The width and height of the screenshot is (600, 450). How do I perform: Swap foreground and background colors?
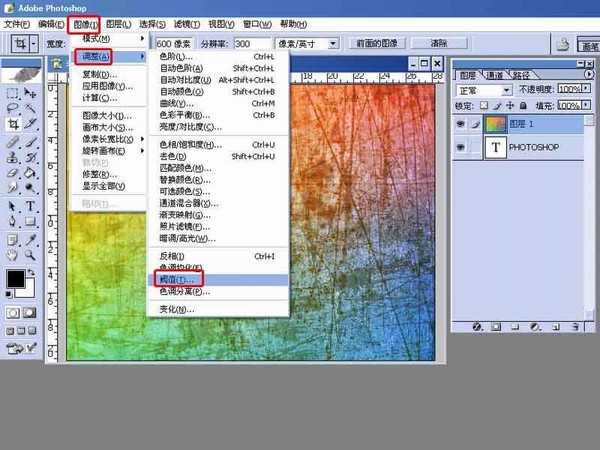point(32,272)
